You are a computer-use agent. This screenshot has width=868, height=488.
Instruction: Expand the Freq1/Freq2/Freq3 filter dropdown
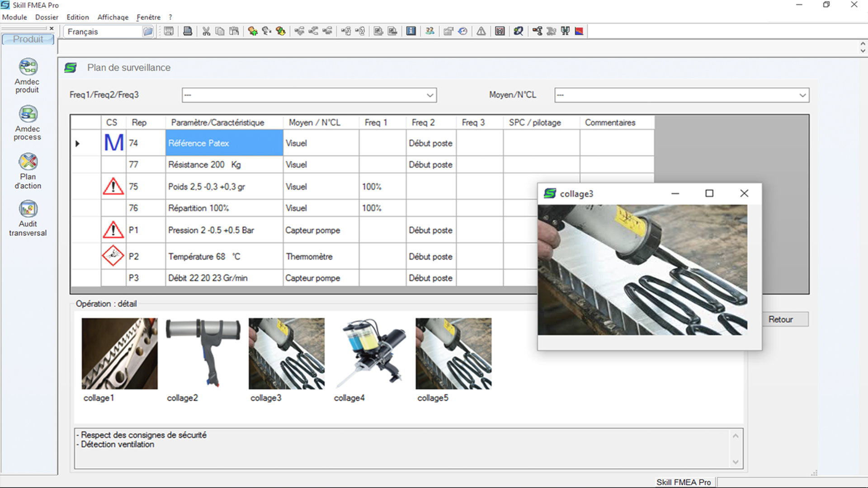(x=430, y=95)
